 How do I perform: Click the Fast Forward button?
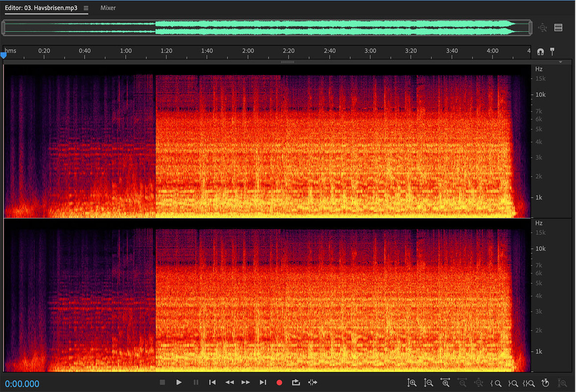click(246, 383)
